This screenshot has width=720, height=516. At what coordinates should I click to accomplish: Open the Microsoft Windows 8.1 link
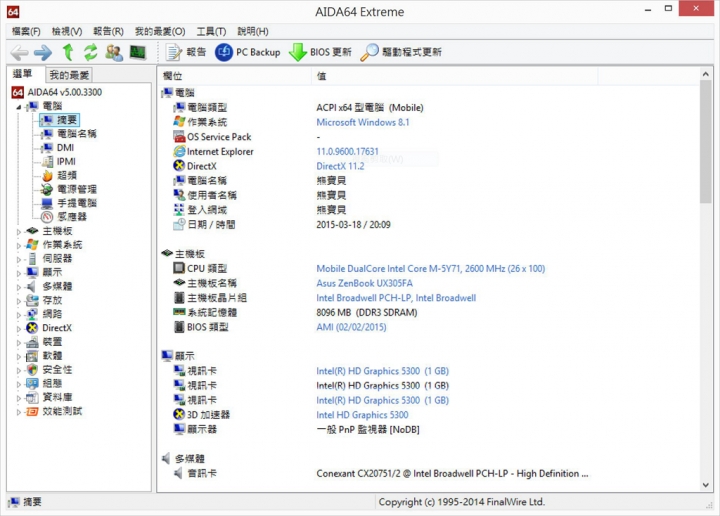(363, 122)
